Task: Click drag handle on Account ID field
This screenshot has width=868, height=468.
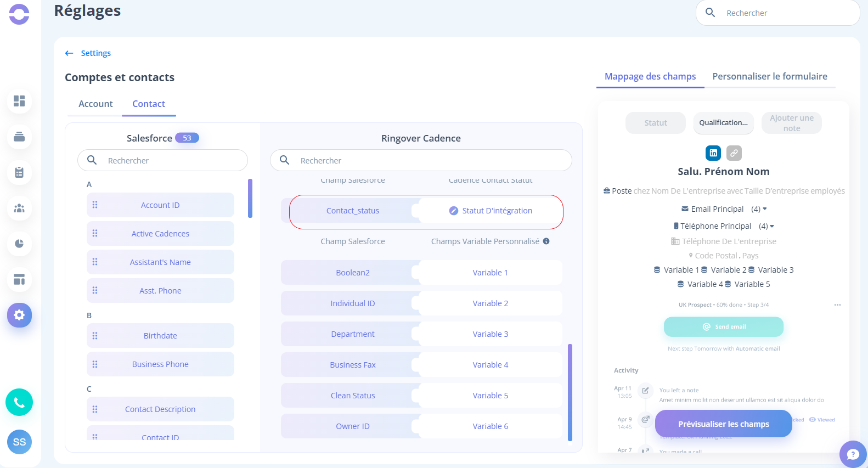Action: (x=95, y=205)
